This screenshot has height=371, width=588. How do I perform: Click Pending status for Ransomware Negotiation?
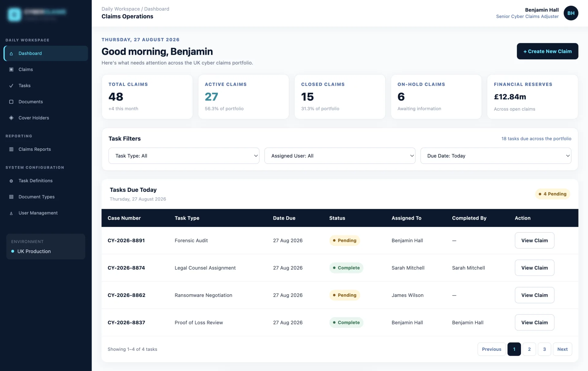point(345,295)
